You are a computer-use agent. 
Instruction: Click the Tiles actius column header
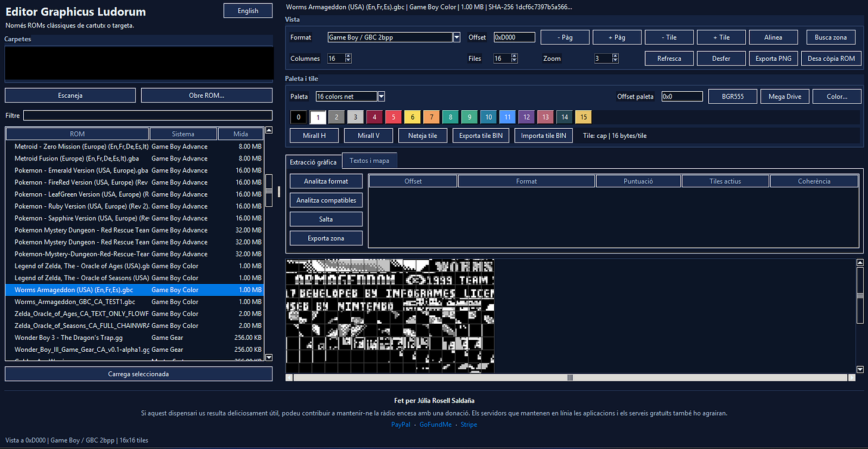pos(726,181)
